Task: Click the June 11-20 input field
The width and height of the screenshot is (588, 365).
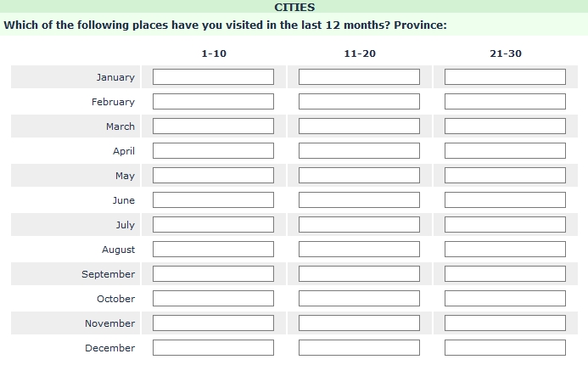Action: (359, 200)
